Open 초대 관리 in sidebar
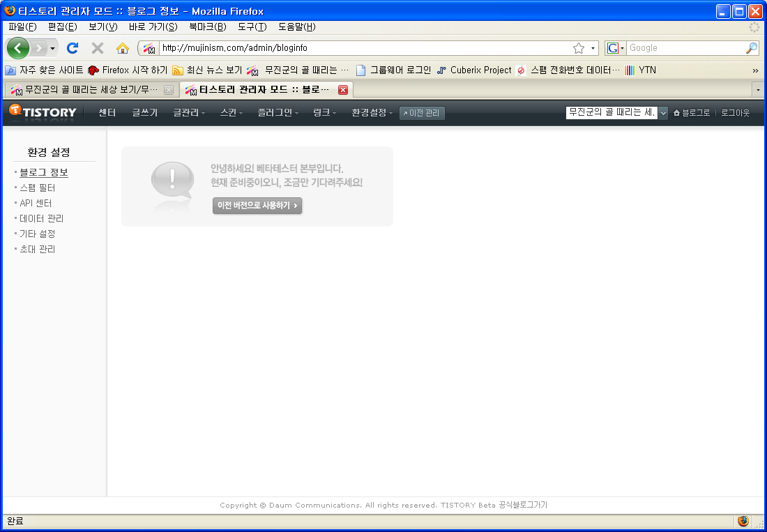767x532 pixels. [37, 249]
